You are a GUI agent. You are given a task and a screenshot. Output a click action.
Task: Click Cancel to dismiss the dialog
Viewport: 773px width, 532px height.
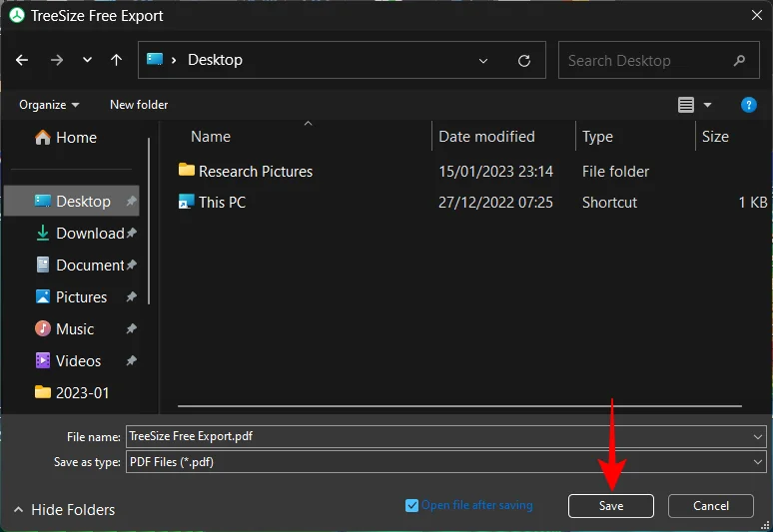[x=710, y=506]
